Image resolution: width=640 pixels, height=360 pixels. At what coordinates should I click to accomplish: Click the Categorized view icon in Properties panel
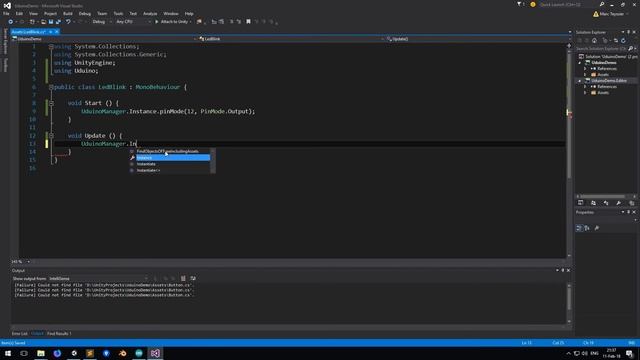pyautogui.click(x=579, y=228)
